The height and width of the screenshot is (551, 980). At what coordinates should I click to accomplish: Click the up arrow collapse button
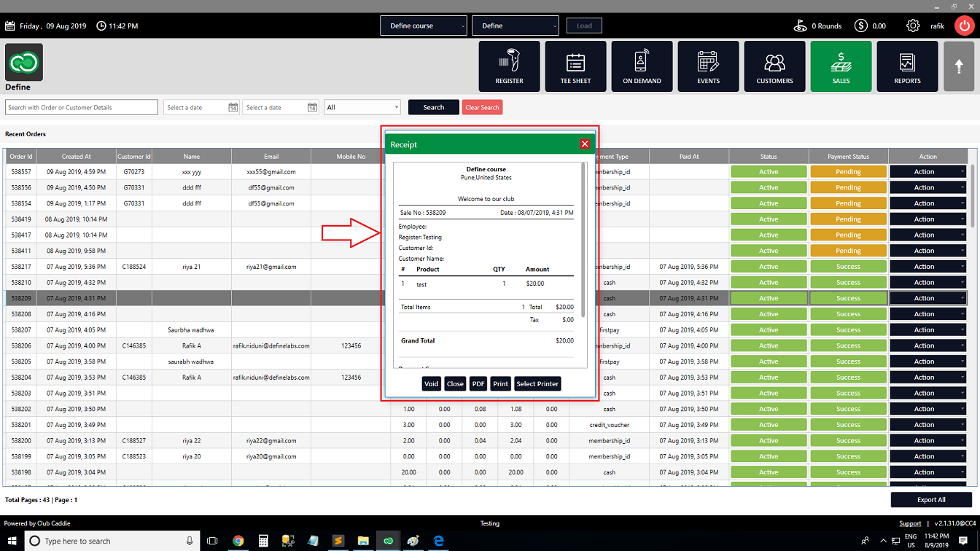(x=959, y=66)
